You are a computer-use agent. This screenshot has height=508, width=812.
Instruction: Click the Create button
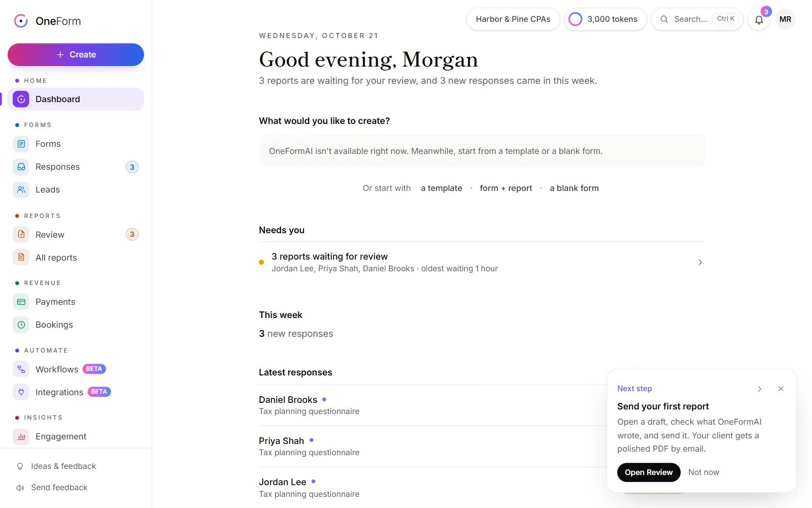tap(76, 55)
